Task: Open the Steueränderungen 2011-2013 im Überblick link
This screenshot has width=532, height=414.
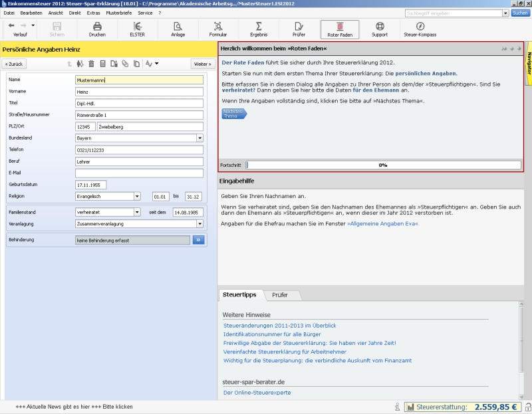Action: point(279,326)
